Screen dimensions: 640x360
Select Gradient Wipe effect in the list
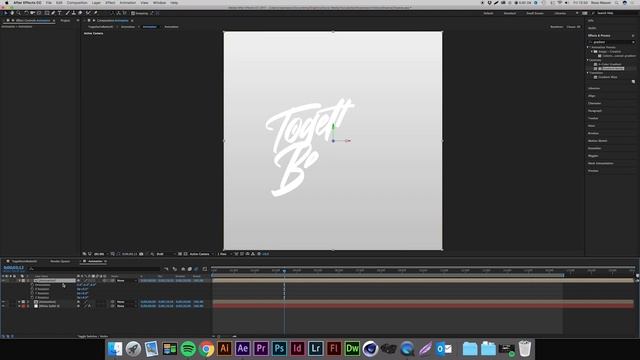click(608, 77)
